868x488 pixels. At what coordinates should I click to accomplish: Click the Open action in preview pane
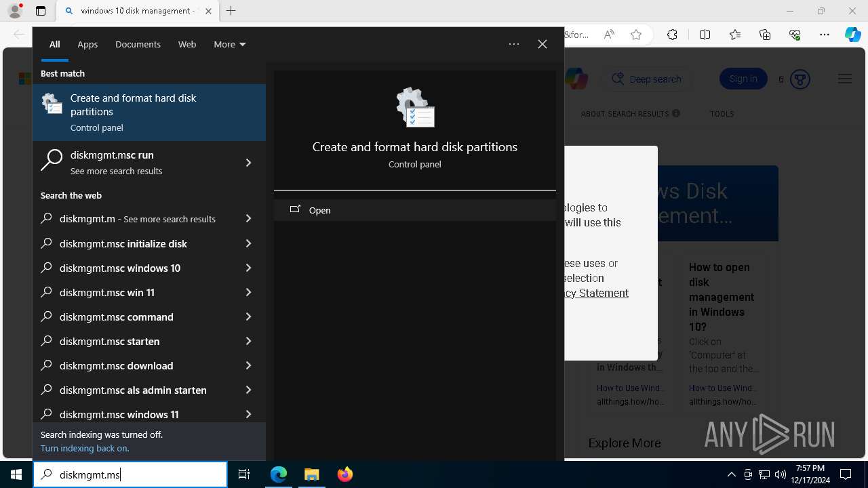pos(415,210)
